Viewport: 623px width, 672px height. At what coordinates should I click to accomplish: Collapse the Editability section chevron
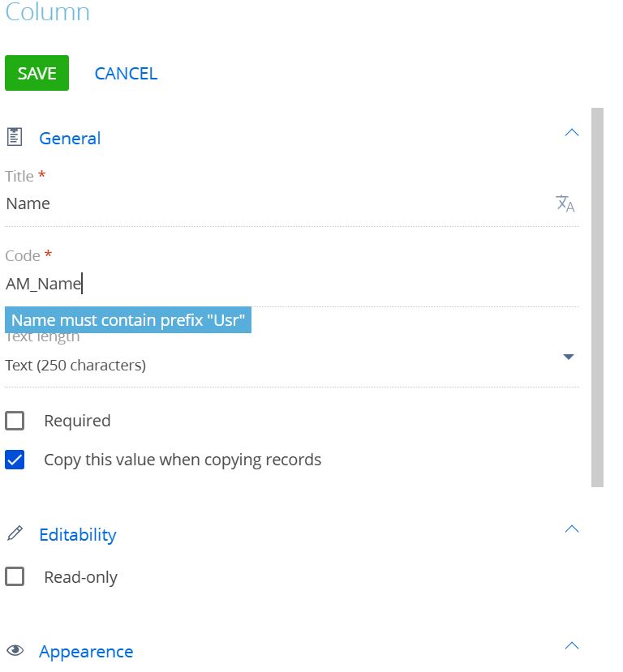572,529
